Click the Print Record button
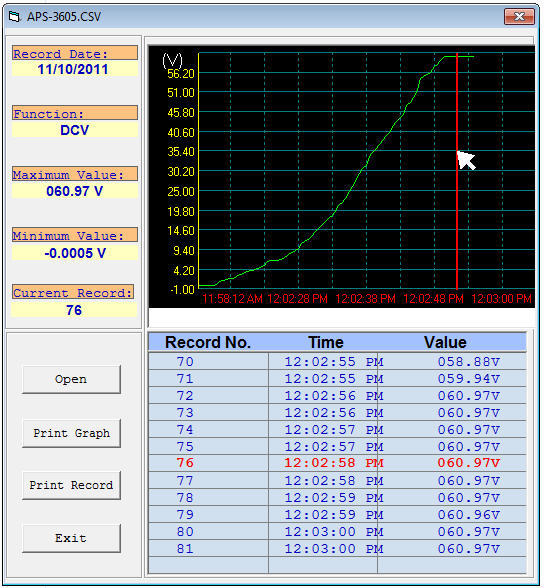The width and height of the screenshot is (544, 588). click(71, 485)
